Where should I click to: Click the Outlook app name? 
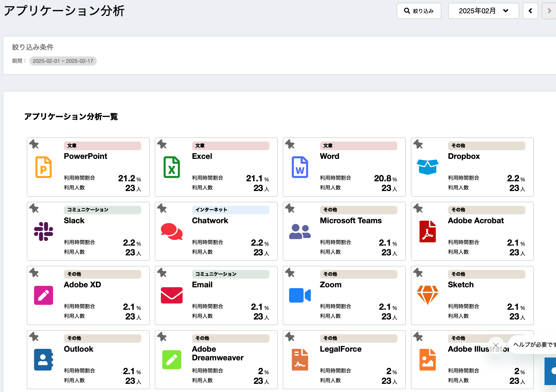click(x=78, y=349)
